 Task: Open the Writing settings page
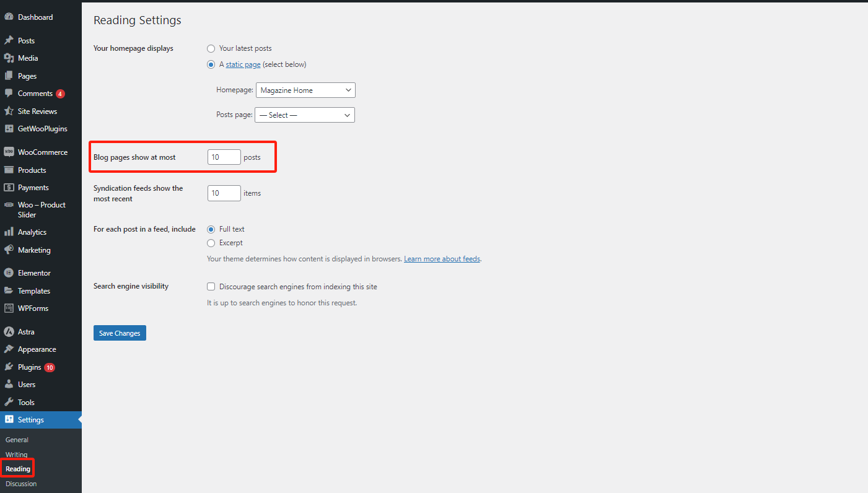pyautogui.click(x=16, y=454)
